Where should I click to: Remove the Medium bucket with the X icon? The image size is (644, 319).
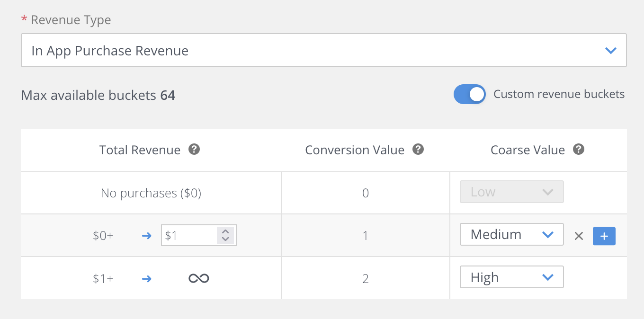click(x=579, y=235)
